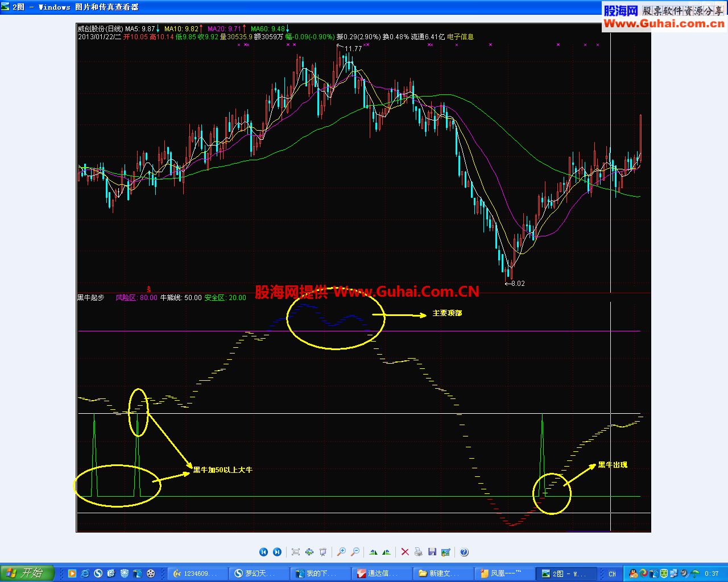This screenshot has width=728, height=582.
Task: Click the Best Fit view icon
Action: click(x=296, y=552)
